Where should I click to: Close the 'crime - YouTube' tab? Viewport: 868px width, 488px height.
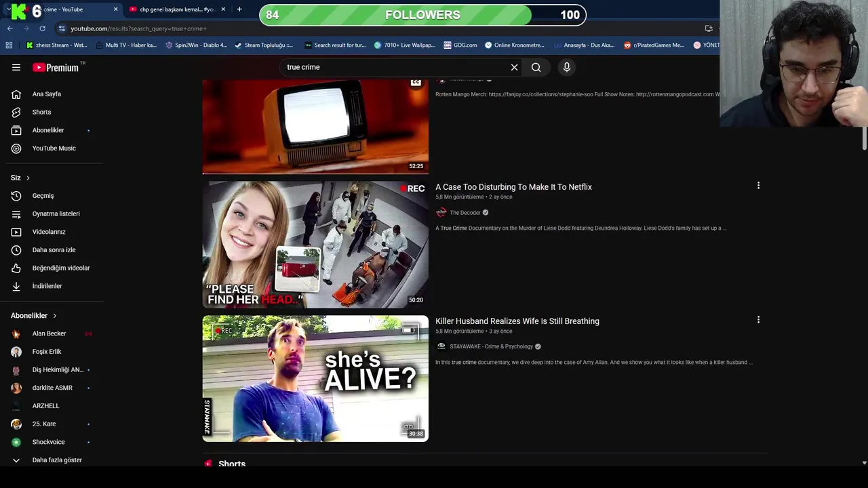click(x=115, y=9)
